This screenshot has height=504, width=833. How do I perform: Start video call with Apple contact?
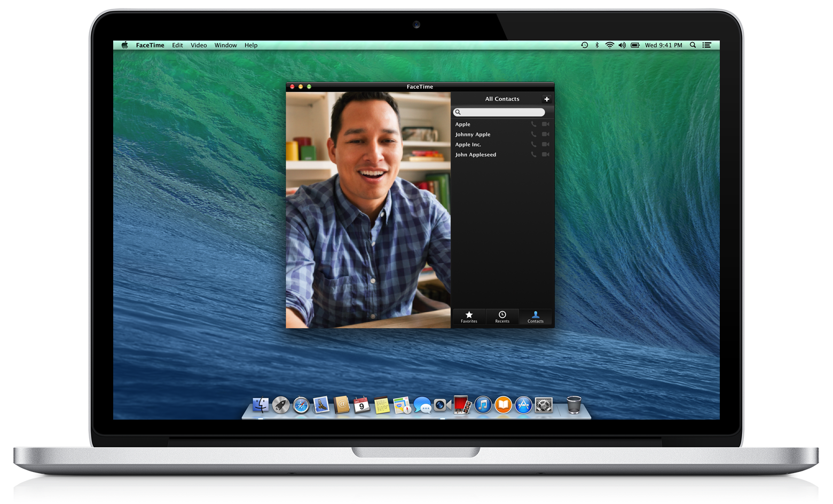point(546,124)
